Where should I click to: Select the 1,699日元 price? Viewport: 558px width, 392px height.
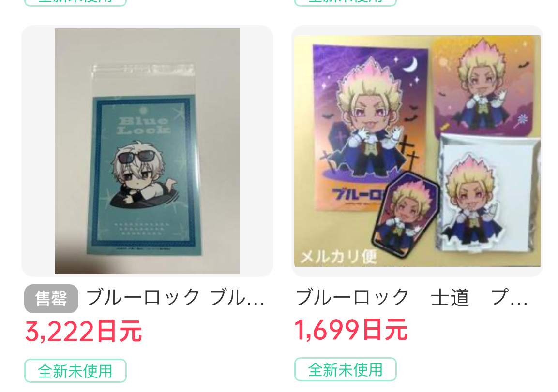pos(351,330)
